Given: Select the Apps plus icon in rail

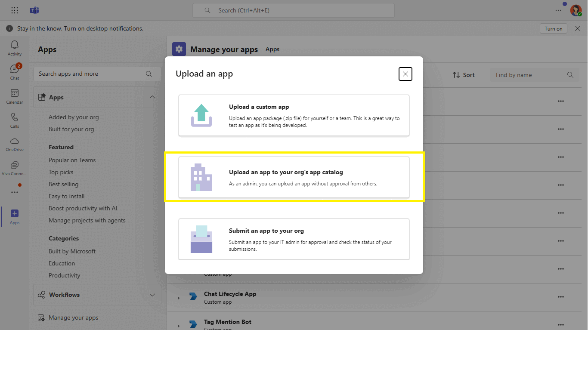Looking at the screenshot, I should [x=15, y=213].
